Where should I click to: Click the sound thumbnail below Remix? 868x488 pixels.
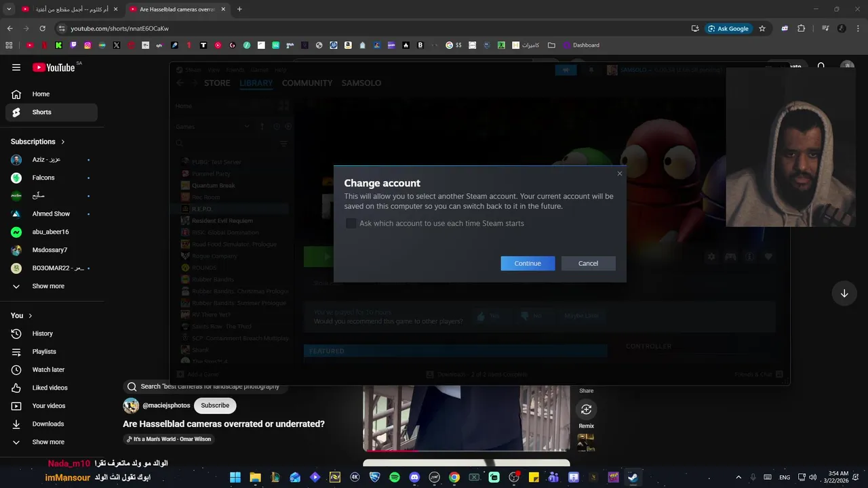click(x=586, y=443)
